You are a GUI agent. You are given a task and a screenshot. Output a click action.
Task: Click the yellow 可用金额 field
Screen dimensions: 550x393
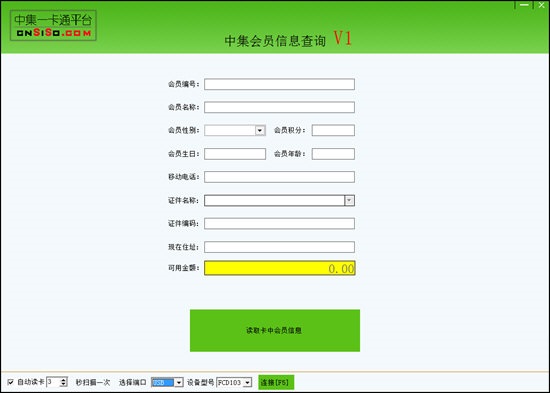(x=280, y=268)
